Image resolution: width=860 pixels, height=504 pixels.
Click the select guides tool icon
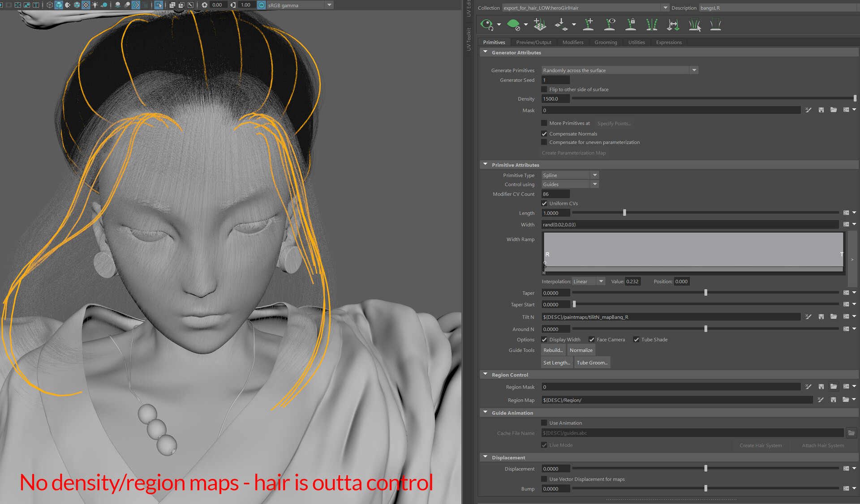pyautogui.click(x=694, y=25)
